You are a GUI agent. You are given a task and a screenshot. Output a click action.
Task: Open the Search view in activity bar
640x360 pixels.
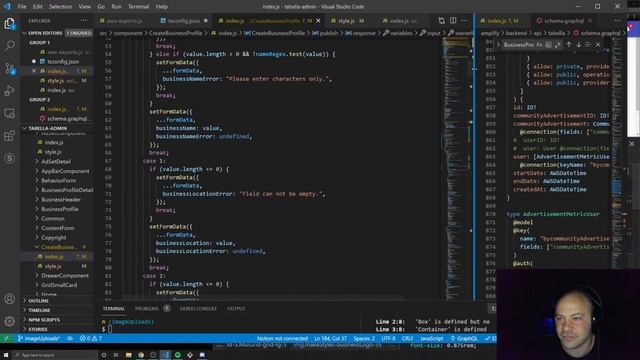coord(9,45)
